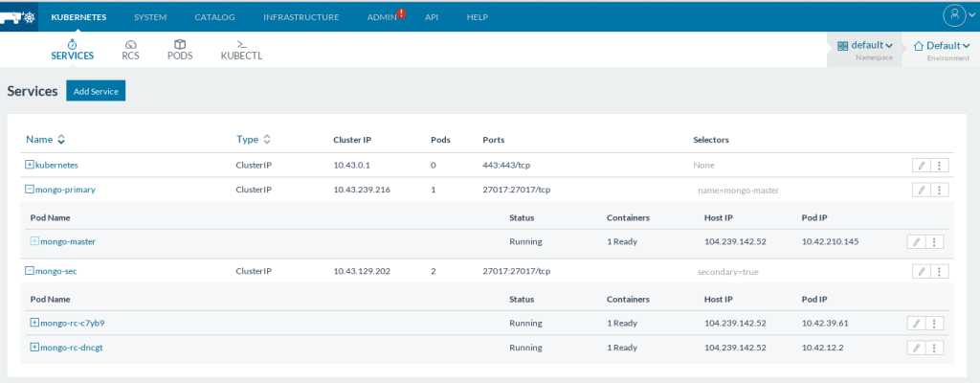
Task: Collapse the mongo-sec service row
Action: pos(30,271)
